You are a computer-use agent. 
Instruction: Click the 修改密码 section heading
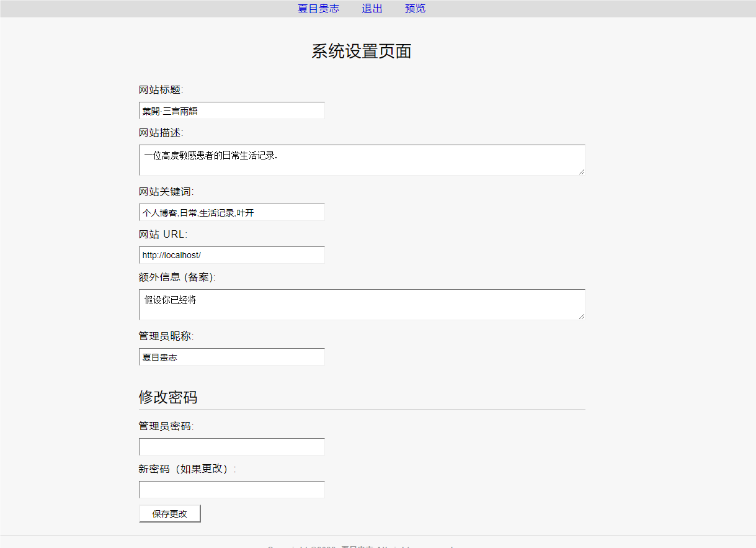pos(168,397)
